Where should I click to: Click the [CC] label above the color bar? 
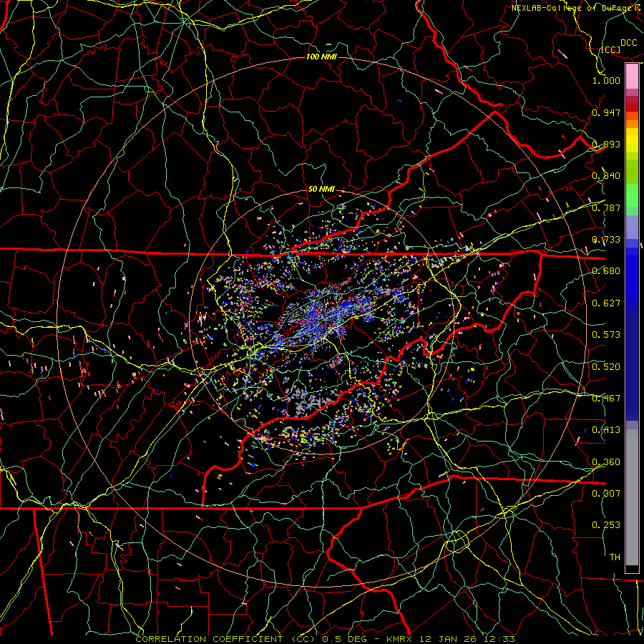(610, 49)
